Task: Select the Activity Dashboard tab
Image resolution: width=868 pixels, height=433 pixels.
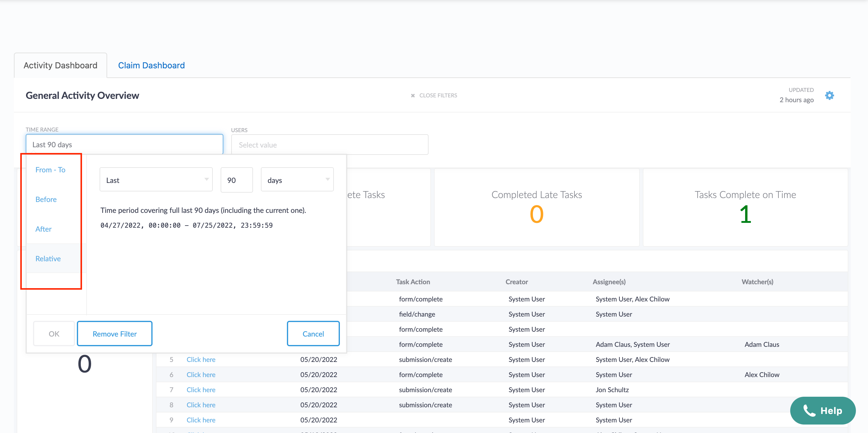Action: [x=60, y=65]
